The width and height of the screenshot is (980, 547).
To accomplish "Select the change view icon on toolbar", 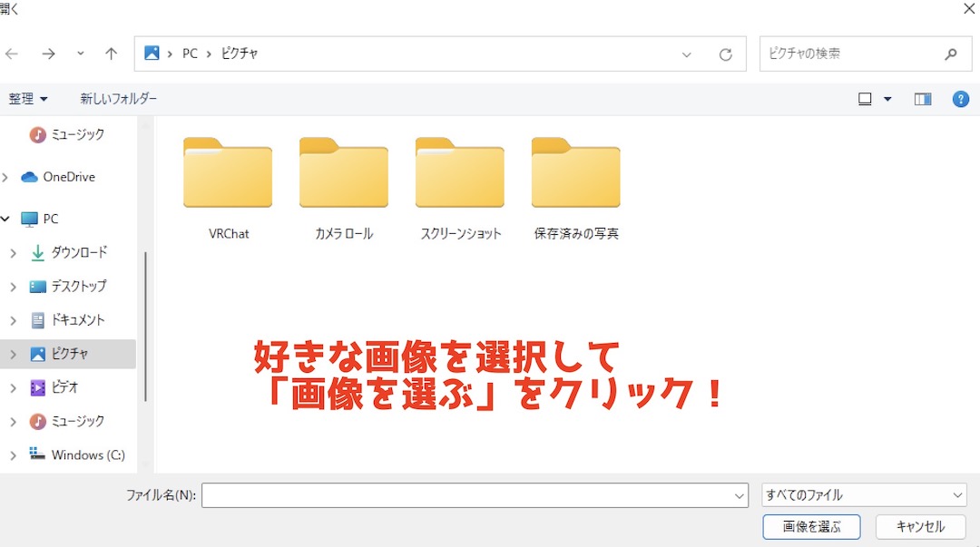I will coord(864,99).
